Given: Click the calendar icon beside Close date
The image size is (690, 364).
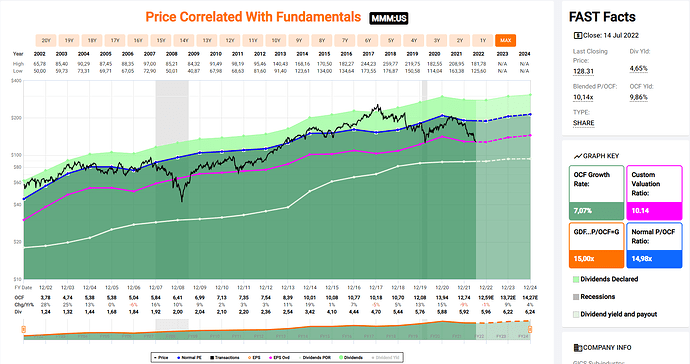Looking at the screenshot, I should [577, 36].
